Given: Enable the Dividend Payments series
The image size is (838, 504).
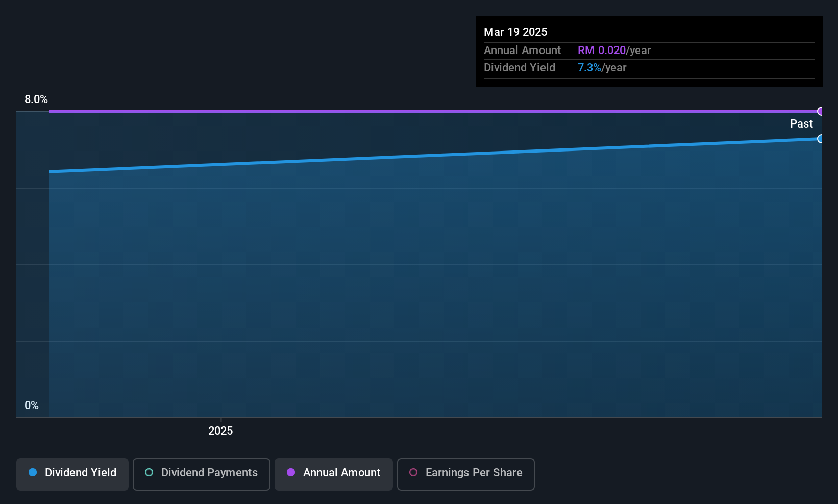Looking at the screenshot, I should point(202,474).
